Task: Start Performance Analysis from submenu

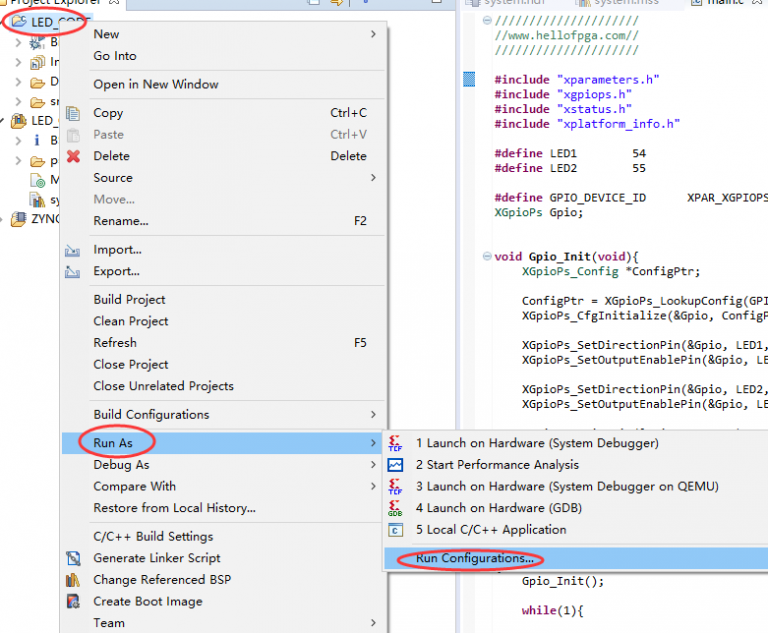Action: tap(497, 465)
